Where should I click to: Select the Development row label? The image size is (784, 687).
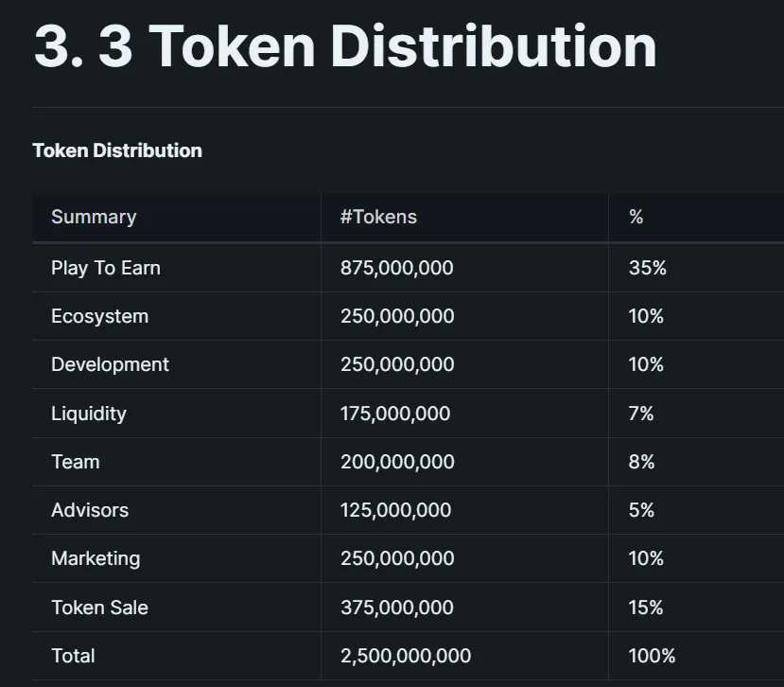(x=110, y=364)
